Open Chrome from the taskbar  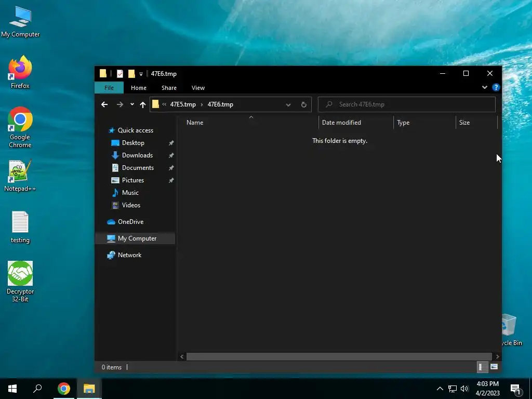click(63, 389)
